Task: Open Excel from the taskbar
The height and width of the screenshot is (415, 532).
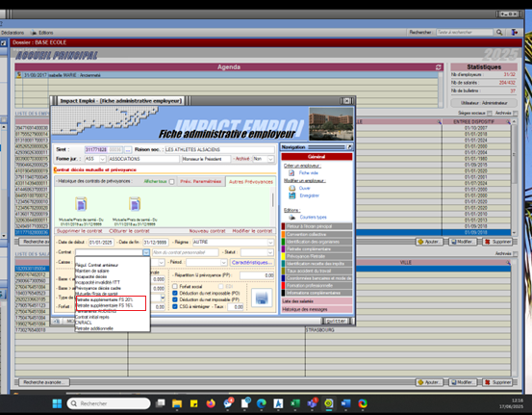Action: click(x=294, y=403)
